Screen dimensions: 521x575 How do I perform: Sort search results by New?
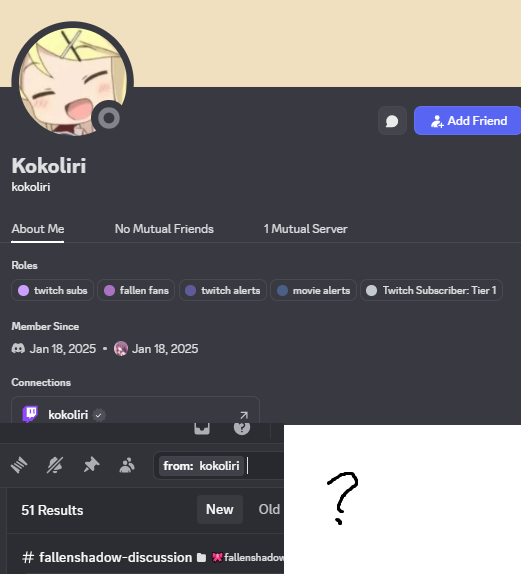coord(220,509)
